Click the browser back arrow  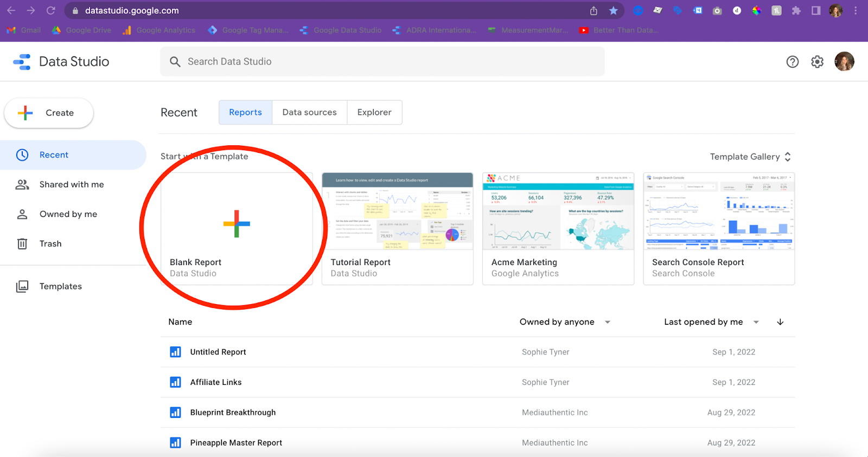pos(11,10)
